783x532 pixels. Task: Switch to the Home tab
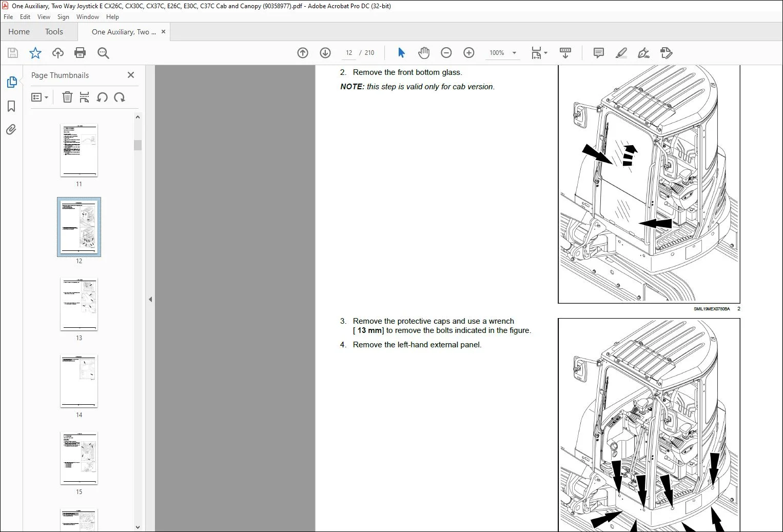pyautogui.click(x=19, y=32)
